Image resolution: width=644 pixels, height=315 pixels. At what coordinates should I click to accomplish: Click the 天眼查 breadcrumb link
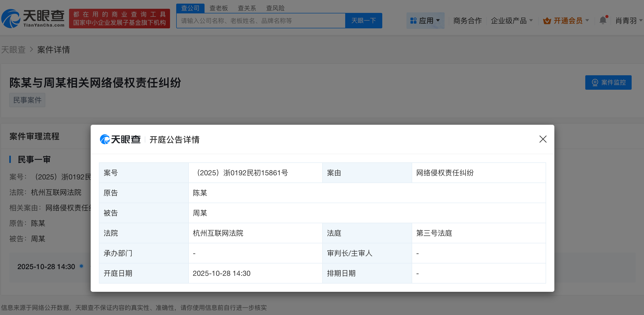(13, 50)
